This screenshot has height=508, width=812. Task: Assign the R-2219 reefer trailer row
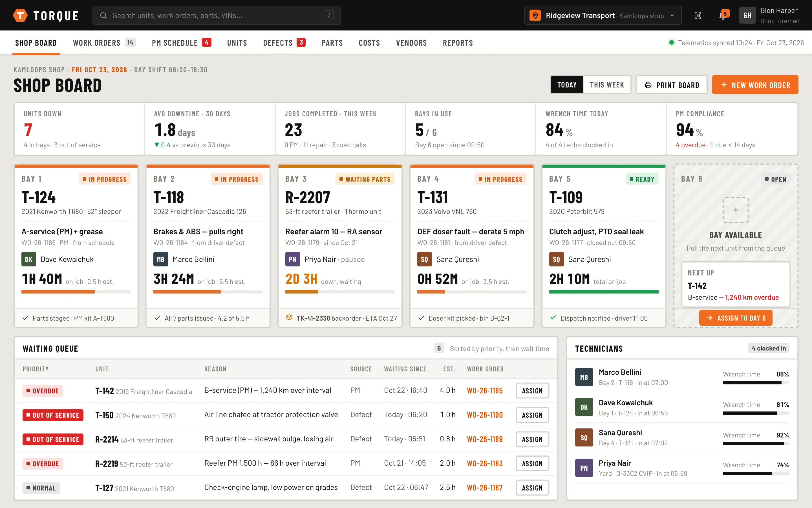(x=532, y=464)
